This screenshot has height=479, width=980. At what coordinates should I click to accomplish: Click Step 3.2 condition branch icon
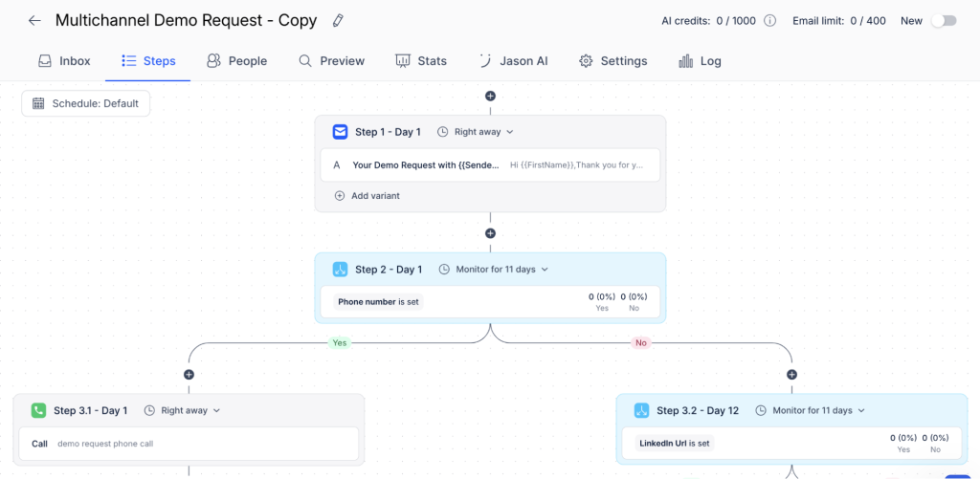click(641, 410)
